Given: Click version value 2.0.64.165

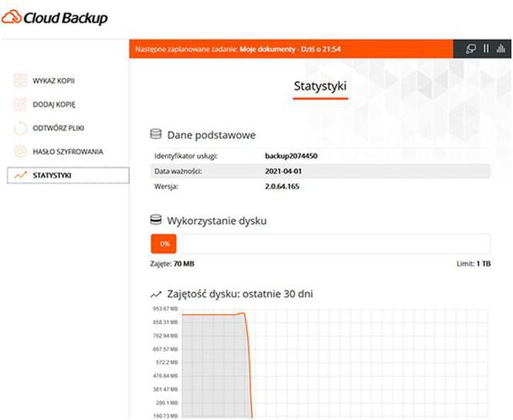Looking at the screenshot, I should pyautogui.click(x=282, y=187).
